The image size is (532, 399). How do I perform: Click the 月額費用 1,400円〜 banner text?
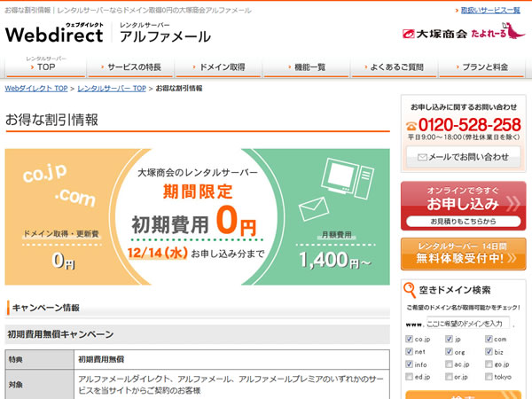click(x=335, y=251)
